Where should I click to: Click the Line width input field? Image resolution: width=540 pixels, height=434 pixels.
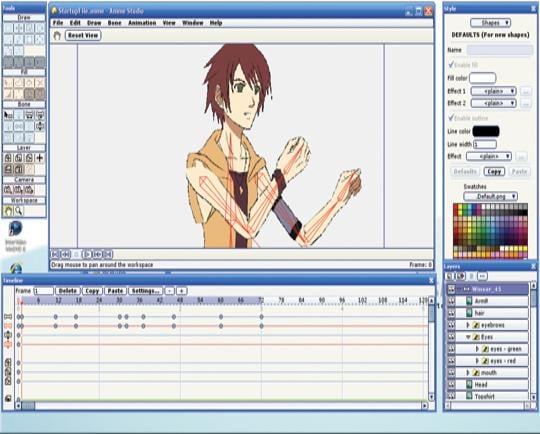[485, 144]
